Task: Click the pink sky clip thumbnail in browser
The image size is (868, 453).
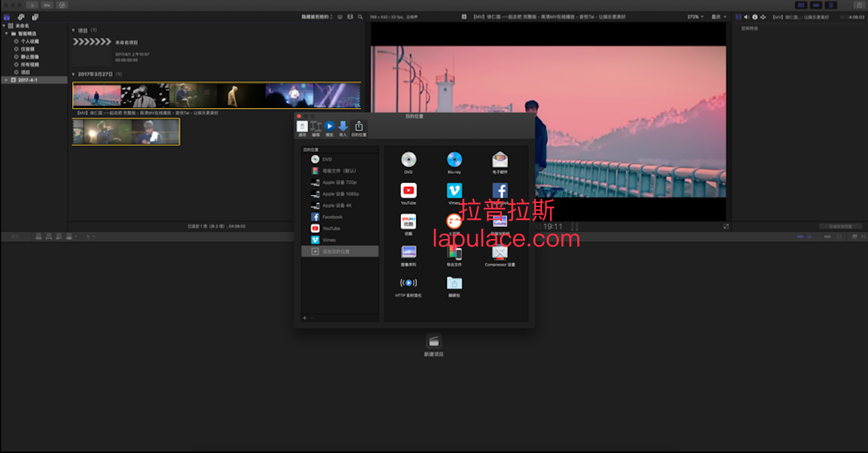Action: (x=96, y=96)
